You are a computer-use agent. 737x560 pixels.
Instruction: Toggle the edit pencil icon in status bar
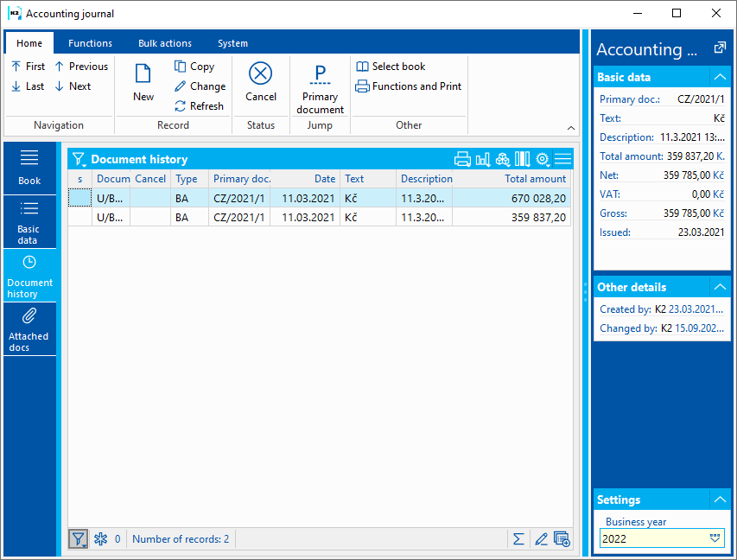541,539
